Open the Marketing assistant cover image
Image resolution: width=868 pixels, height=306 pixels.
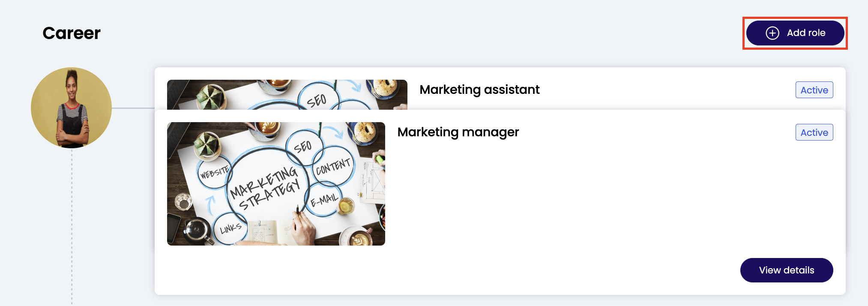tap(287, 95)
